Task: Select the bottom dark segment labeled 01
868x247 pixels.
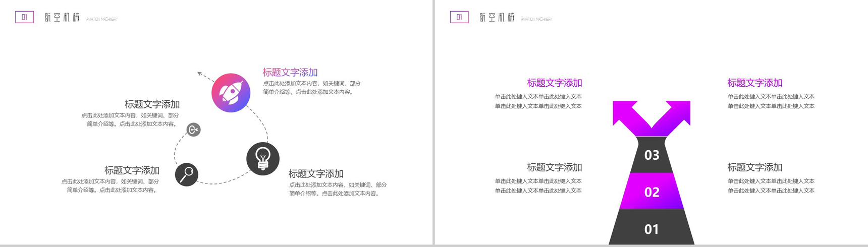Action: 652,229
